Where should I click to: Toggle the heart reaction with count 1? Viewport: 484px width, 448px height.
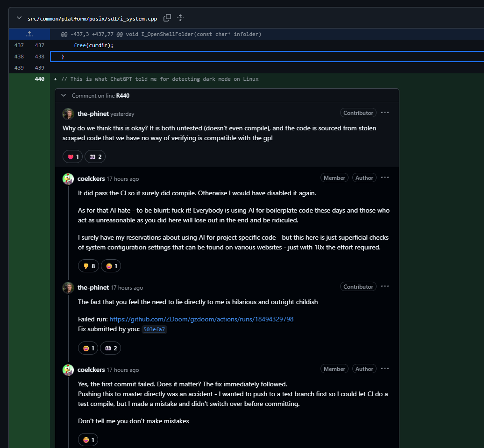pos(73,157)
